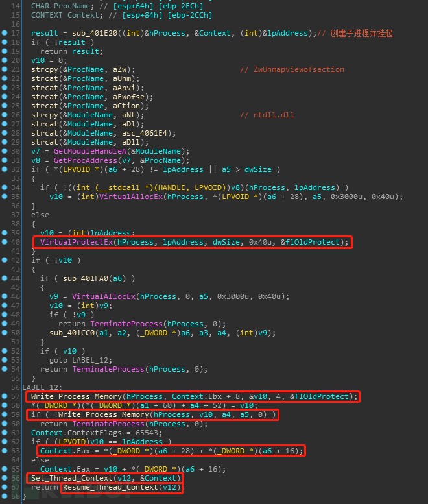Viewport: 428px width, 504px height.
Task: Set breakpoint dot at line 57
Action: coord(5,396)
